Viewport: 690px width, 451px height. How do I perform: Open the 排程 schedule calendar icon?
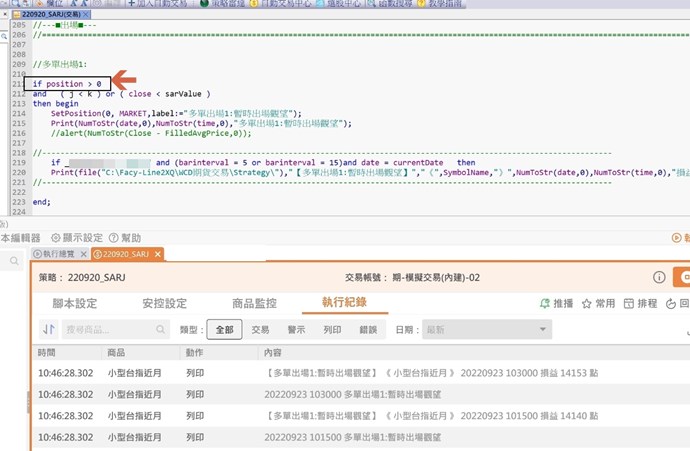point(627,303)
